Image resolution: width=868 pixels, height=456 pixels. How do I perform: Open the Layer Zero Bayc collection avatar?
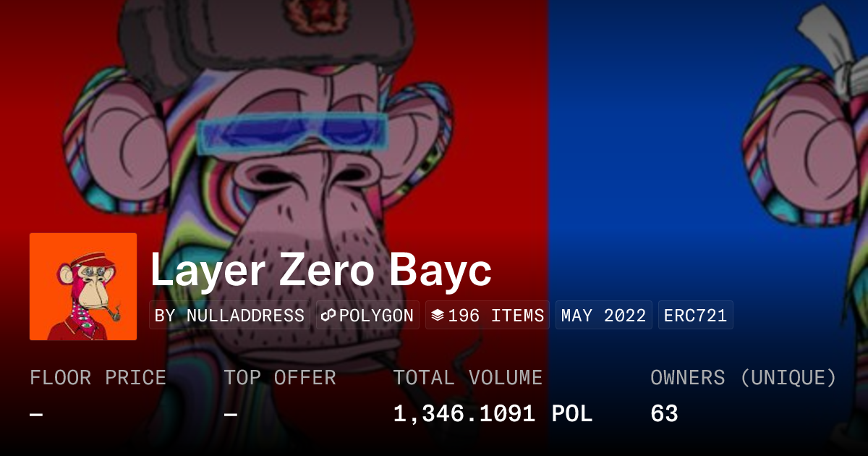pos(83,287)
